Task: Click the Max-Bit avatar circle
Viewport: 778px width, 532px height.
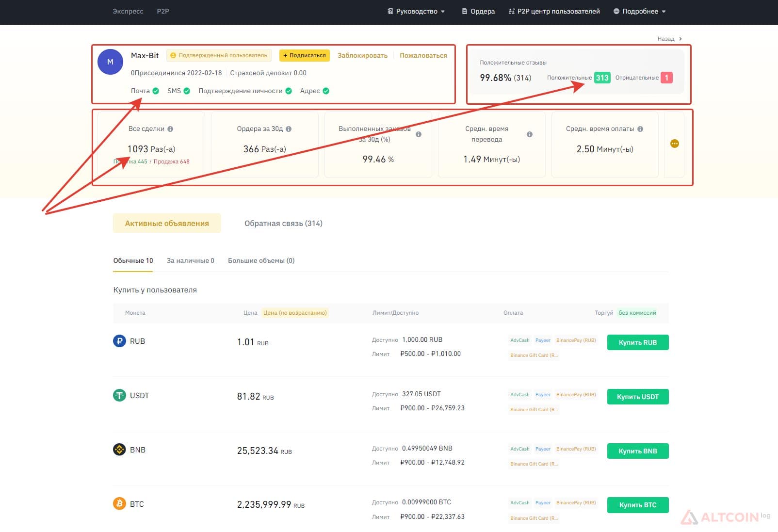Action: click(110, 62)
